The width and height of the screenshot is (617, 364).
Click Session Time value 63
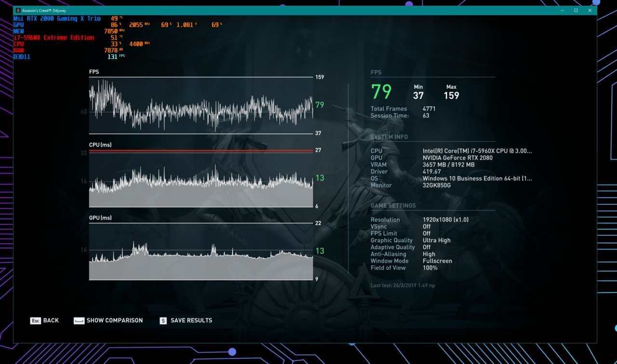point(426,116)
